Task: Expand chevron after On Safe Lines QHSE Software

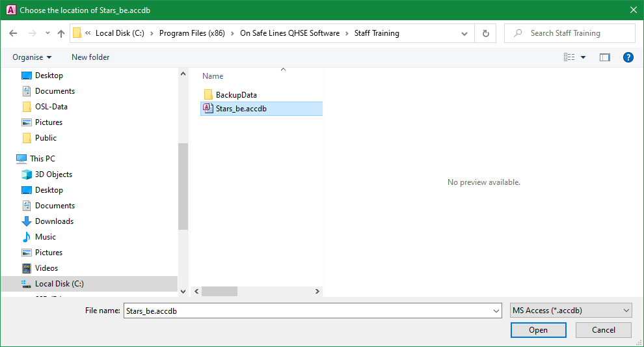Action: tap(347, 33)
